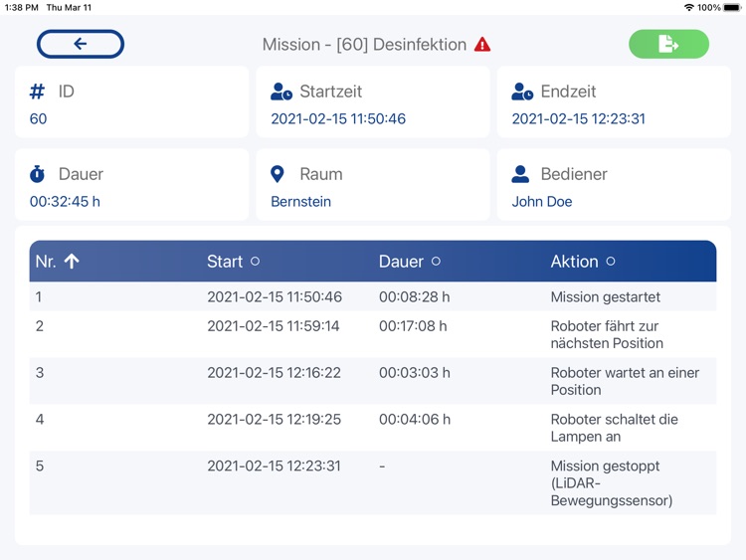Click duration 00:17:08 h in row 2
The image size is (746, 560).
point(413,326)
